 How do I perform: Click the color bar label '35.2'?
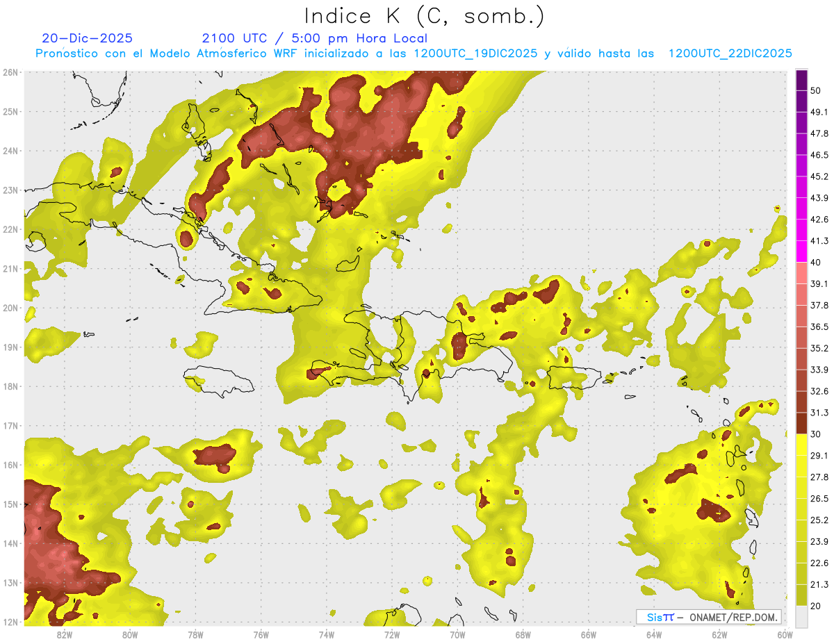819,348
